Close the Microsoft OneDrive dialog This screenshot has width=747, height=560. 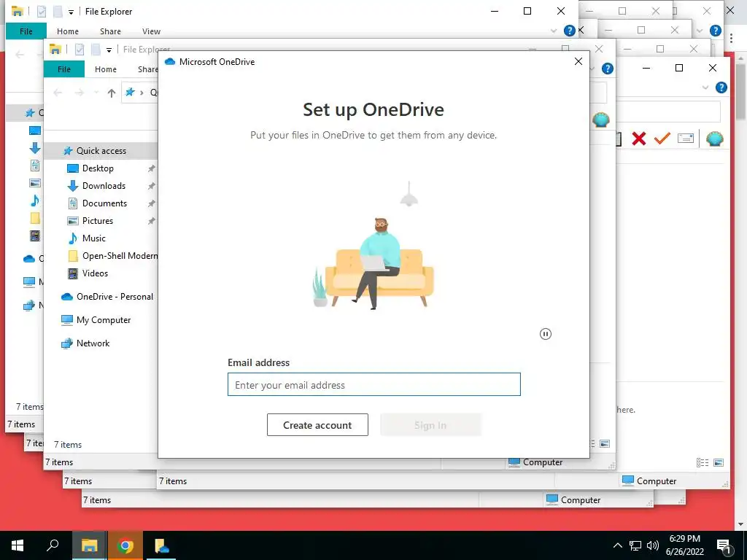[x=578, y=61]
